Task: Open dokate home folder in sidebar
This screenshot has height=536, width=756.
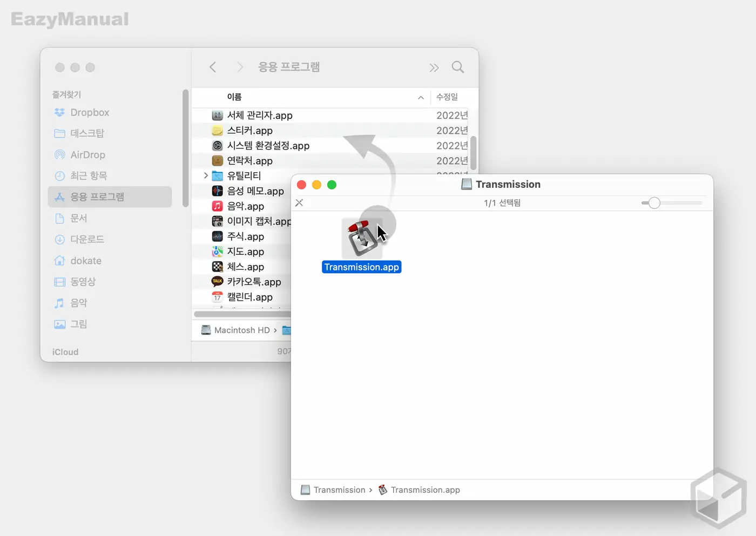Action: coord(86,261)
